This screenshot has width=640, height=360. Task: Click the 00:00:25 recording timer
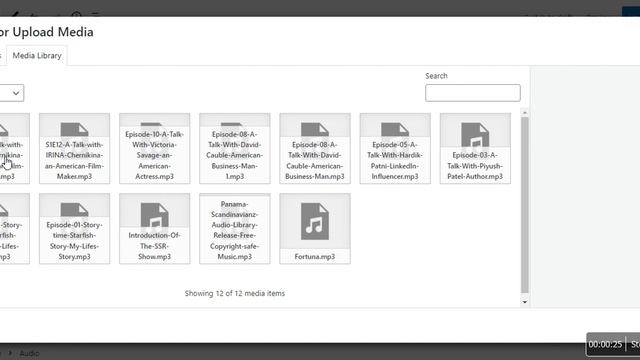(605, 344)
